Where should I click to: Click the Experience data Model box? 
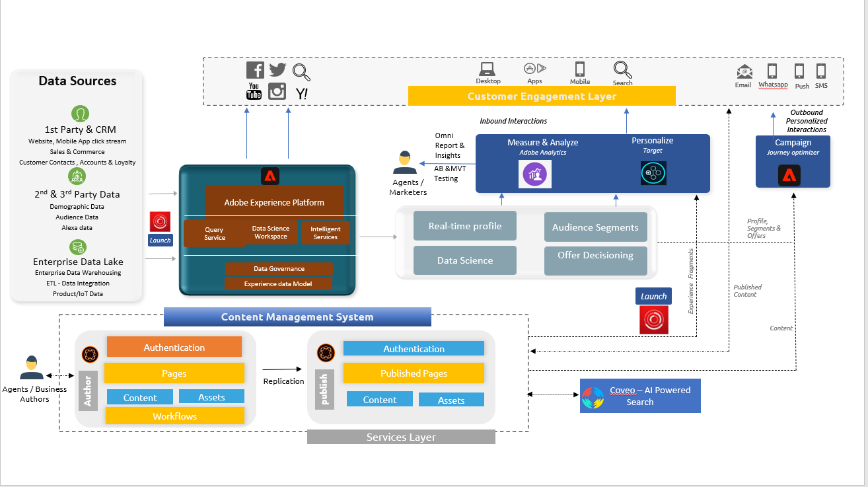click(x=278, y=283)
